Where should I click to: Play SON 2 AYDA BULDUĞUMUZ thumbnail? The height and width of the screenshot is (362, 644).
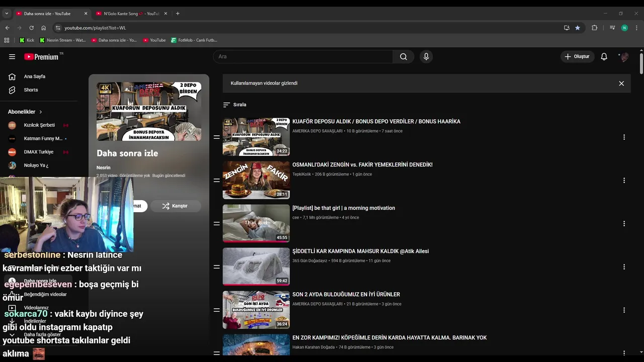pyautogui.click(x=256, y=310)
